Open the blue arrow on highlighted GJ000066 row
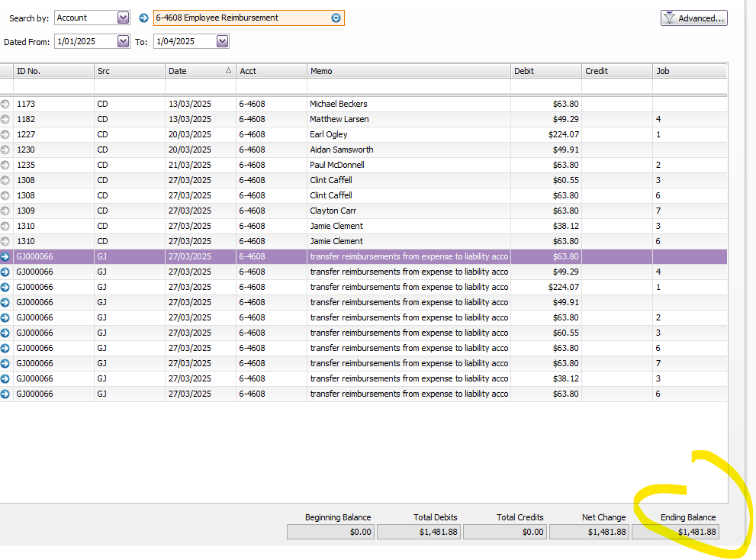Image resolution: width=756 pixels, height=560 pixels. click(x=5, y=257)
